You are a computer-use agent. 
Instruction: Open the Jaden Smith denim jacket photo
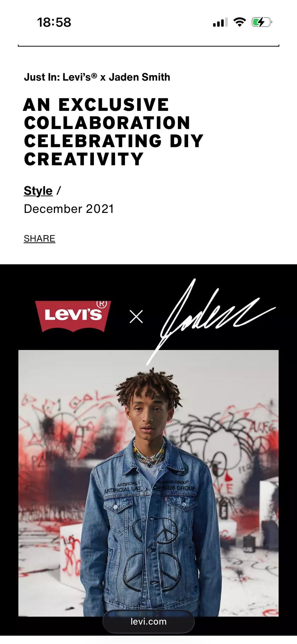[x=148, y=483]
